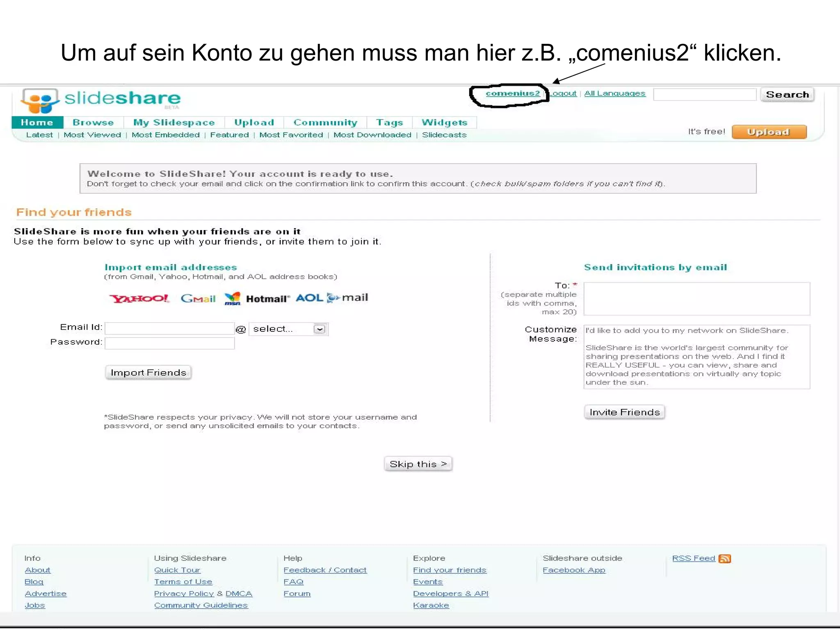
Task: Open the Find your friends footer link
Action: tap(450, 570)
